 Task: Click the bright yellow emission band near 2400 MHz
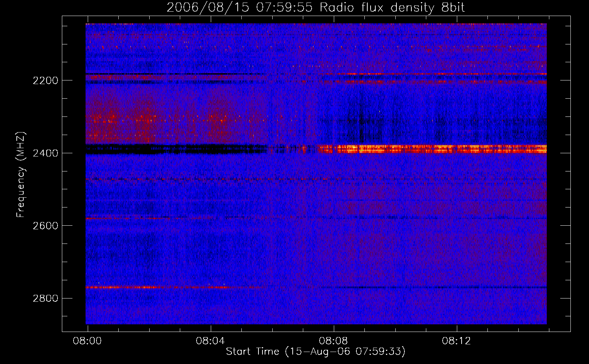[x=433, y=149]
